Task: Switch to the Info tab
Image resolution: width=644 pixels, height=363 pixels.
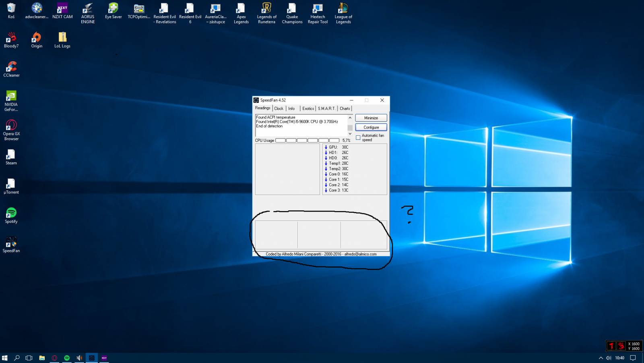Action: pyautogui.click(x=291, y=108)
